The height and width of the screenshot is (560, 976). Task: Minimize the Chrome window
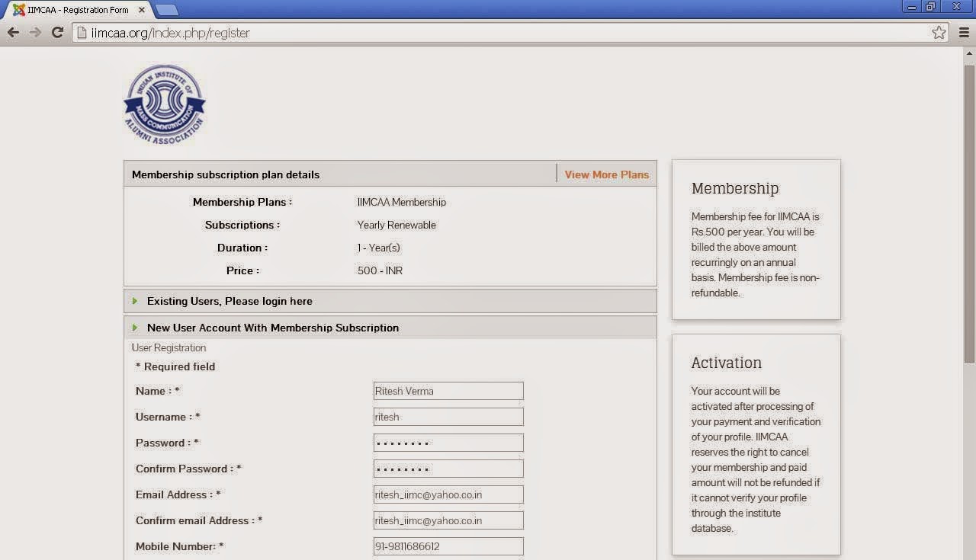coord(912,7)
